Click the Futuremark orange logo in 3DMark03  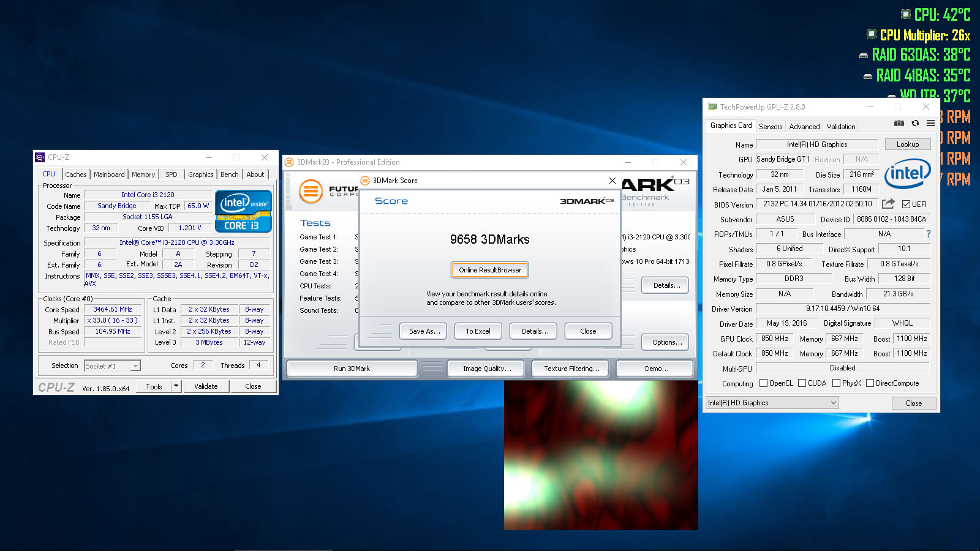pos(311,191)
